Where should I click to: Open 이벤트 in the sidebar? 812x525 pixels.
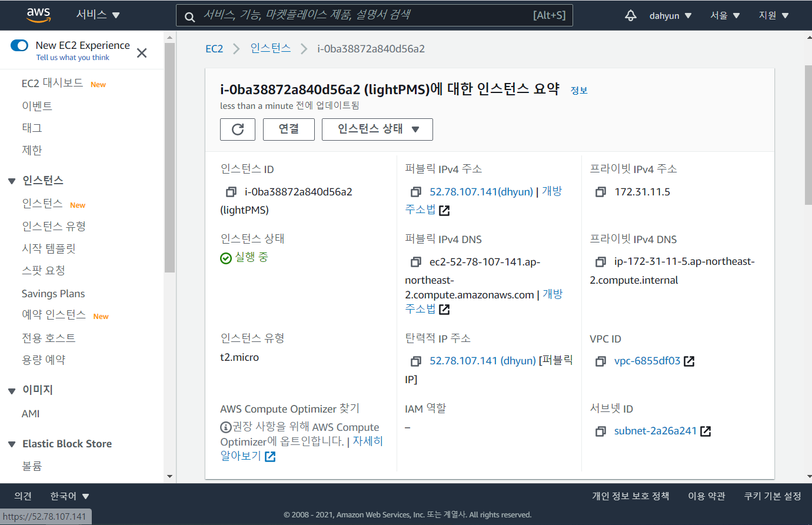coord(37,106)
